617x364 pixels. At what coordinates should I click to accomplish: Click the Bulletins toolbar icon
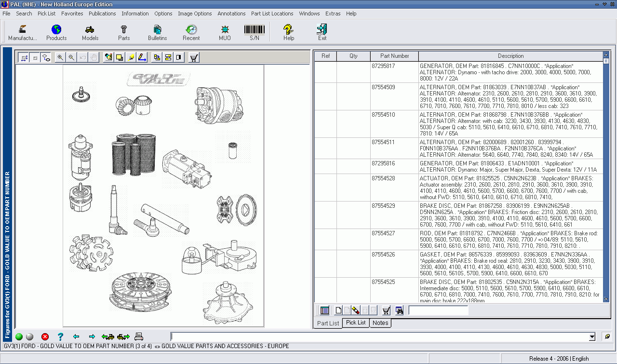[157, 30]
